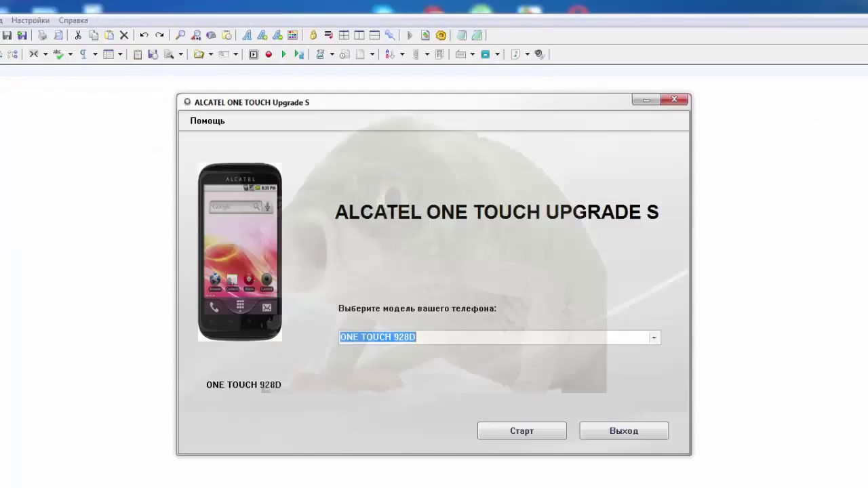The height and width of the screenshot is (488, 868).
Task: Expand the keyboard icon dropdown arrow
Action: click(x=472, y=54)
